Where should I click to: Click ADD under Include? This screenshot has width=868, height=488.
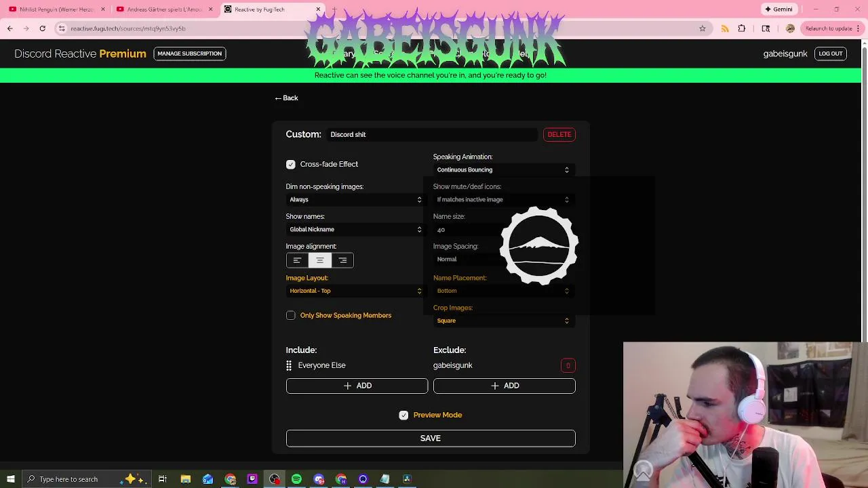(357, 386)
